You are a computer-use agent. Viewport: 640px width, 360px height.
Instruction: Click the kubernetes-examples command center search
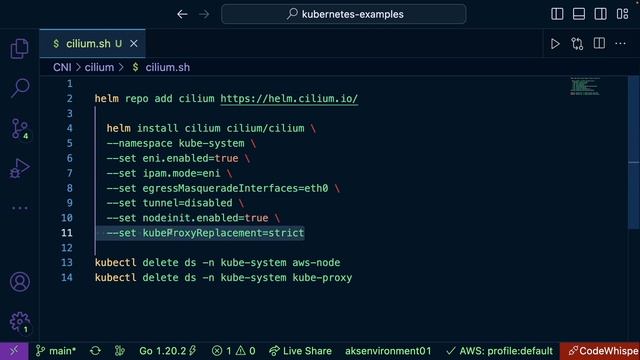click(x=344, y=14)
